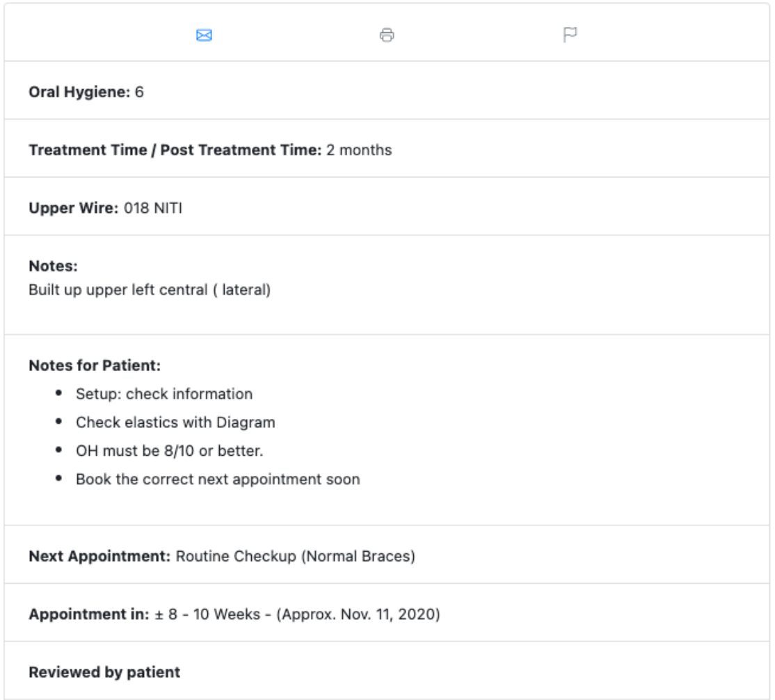Click the Upper Wire label
Viewport: 775px width, 700px height.
[74, 208]
